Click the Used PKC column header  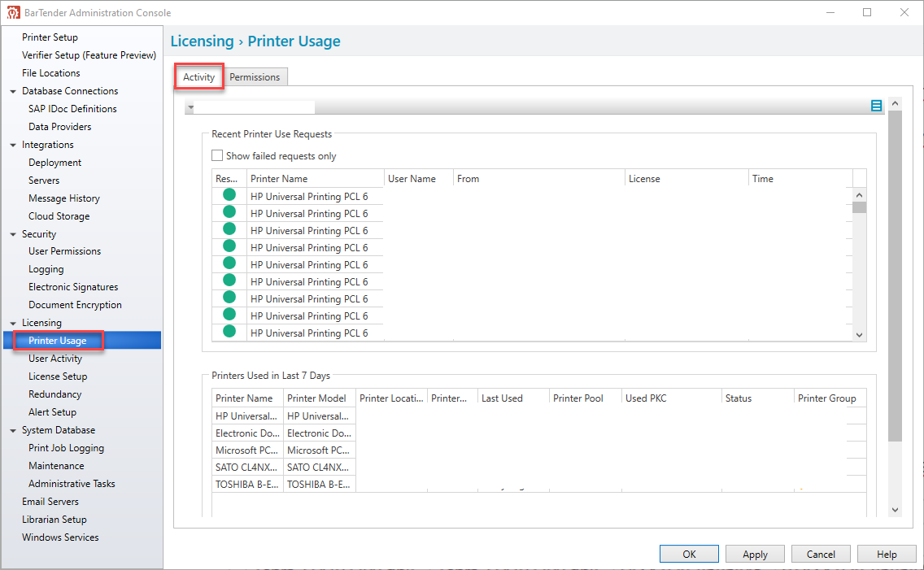[671, 398]
